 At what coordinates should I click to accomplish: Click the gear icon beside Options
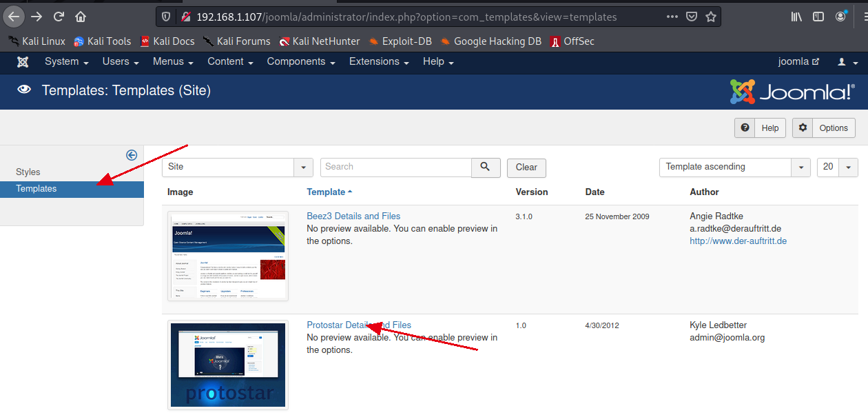pyautogui.click(x=803, y=128)
